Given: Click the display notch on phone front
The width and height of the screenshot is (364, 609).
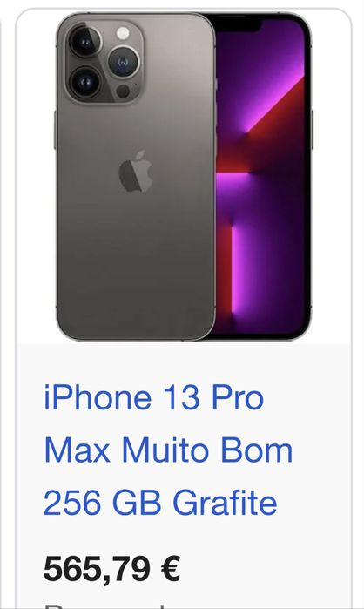Looking at the screenshot, I should pyautogui.click(x=238, y=24).
